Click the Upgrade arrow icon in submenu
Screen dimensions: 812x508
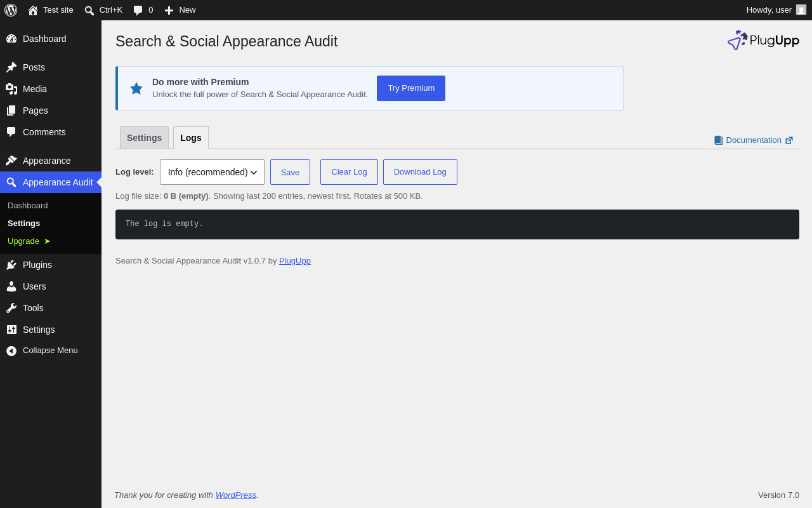tap(47, 241)
